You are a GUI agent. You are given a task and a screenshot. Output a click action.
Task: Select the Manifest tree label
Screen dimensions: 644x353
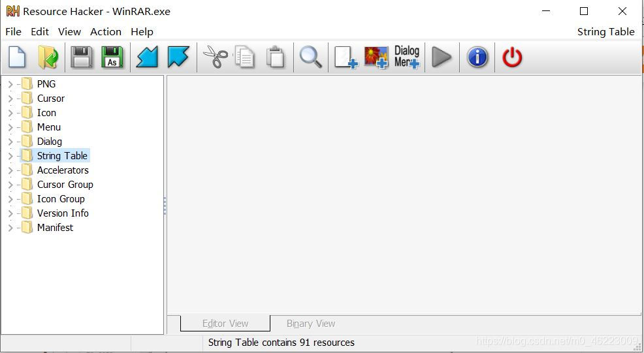coord(55,228)
